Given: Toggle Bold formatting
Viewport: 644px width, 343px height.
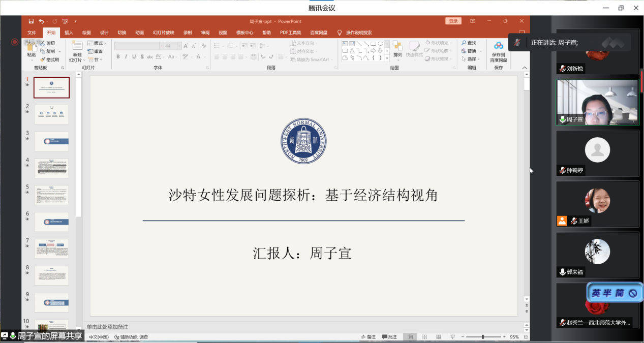Looking at the screenshot, I should (x=118, y=56).
